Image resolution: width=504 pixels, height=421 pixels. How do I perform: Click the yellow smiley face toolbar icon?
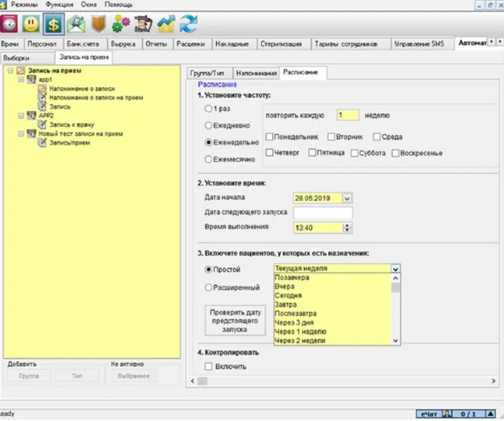(x=31, y=24)
